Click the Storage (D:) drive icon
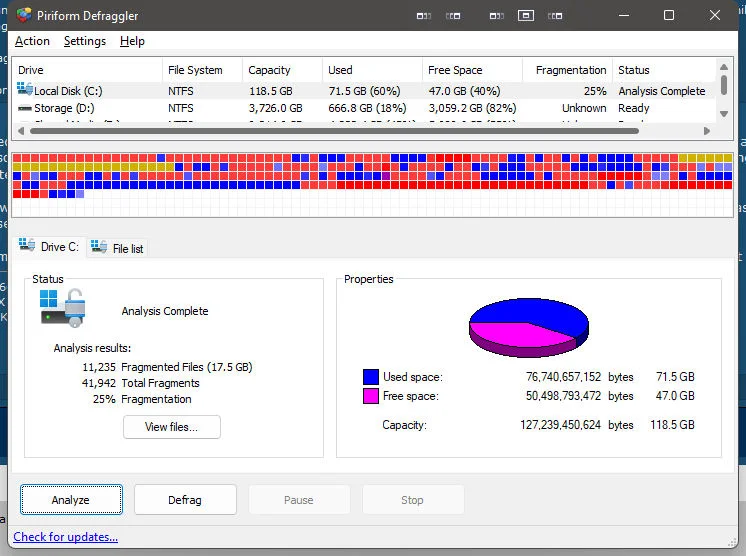Viewport: 746px width, 556px height. [x=25, y=108]
